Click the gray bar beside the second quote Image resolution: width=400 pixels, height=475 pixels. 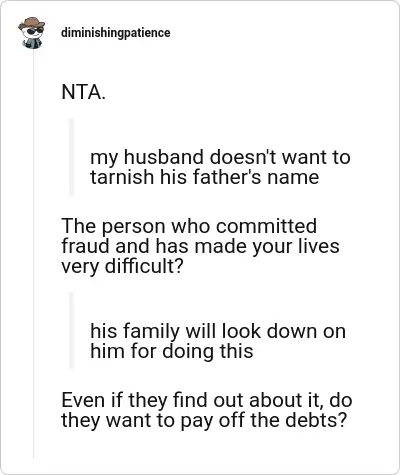(71, 330)
